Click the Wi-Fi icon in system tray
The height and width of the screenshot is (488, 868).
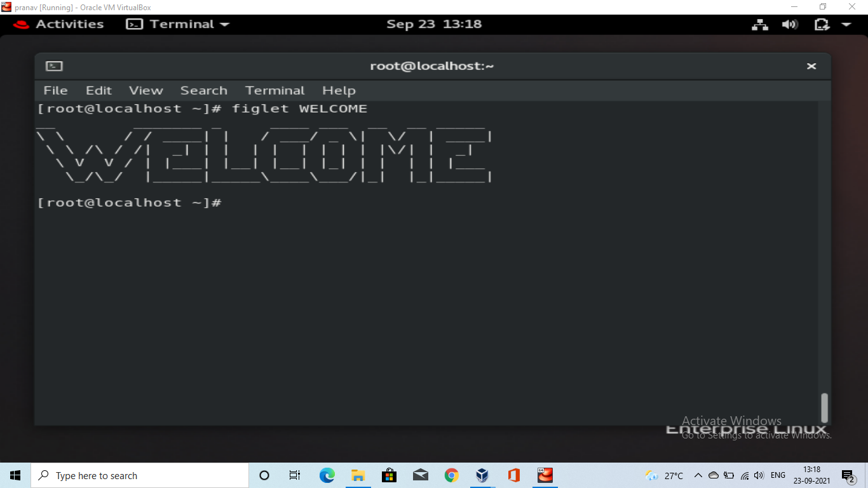click(x=745, y=475)
